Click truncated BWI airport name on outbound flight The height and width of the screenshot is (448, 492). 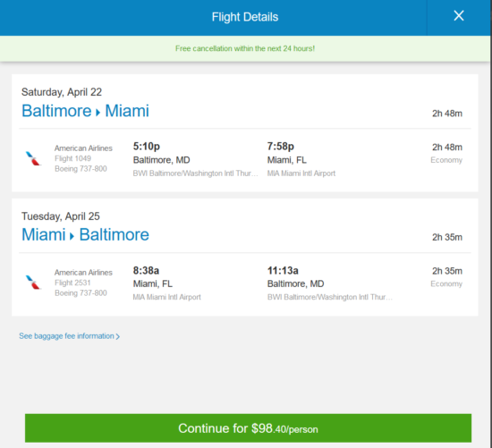click(x=196, y=173)
